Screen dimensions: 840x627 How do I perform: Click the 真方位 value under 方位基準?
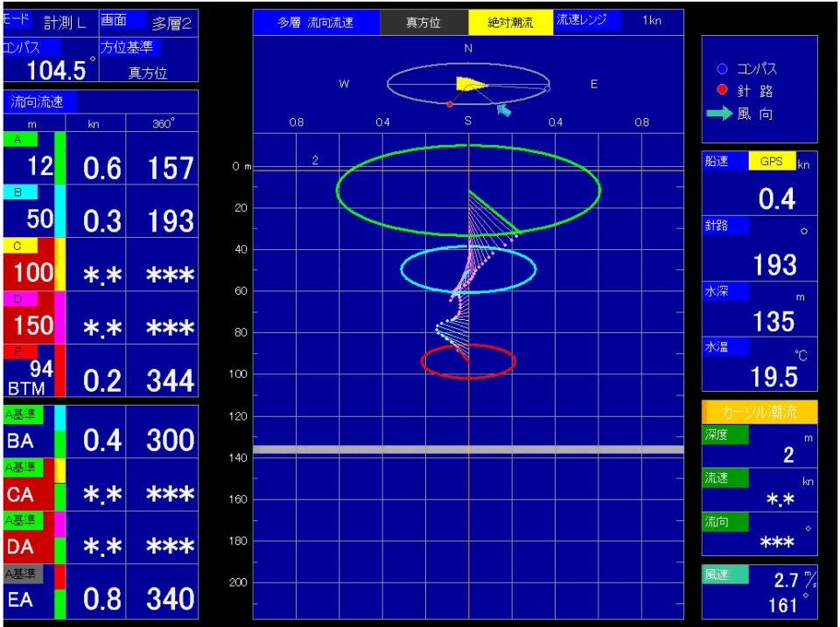tap(148, 73)
